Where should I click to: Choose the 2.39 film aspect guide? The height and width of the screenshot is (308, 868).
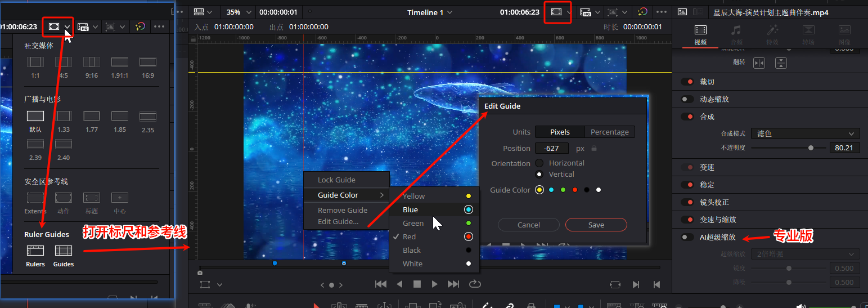(35, 144)
